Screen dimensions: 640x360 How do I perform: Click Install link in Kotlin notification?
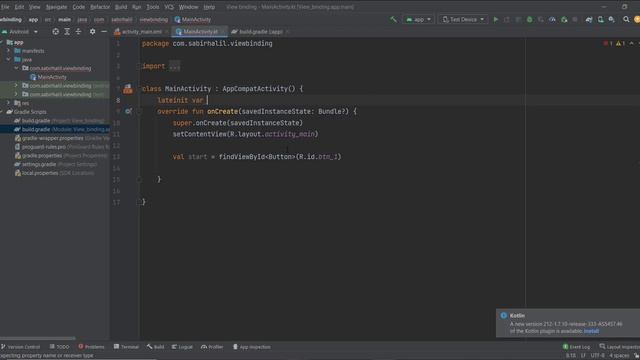click(591, 331)
